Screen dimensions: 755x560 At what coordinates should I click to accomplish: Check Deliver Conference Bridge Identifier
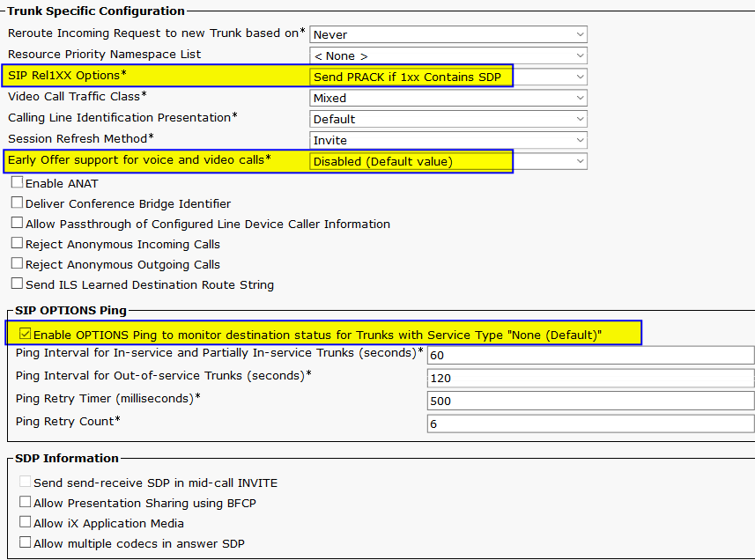17,203
